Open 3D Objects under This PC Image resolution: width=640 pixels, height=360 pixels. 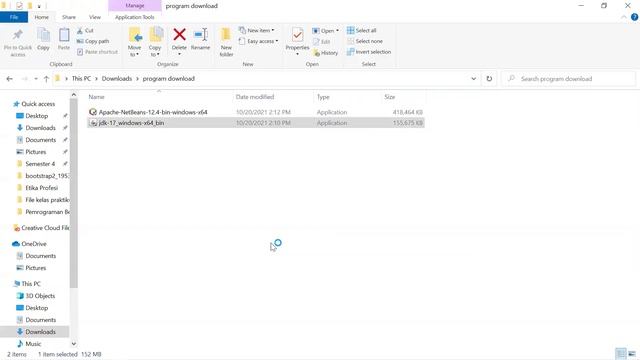tap(40, 296)
